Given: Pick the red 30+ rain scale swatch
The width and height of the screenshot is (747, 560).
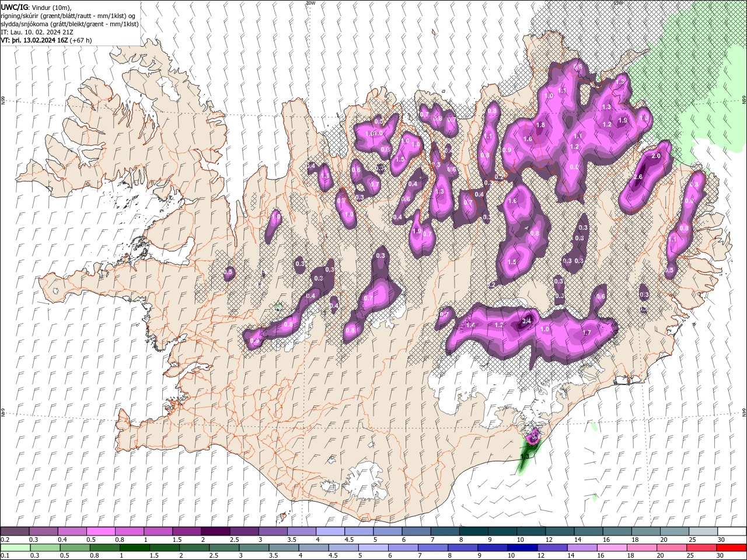Looking at the screenshot, I should pos(731,548).
